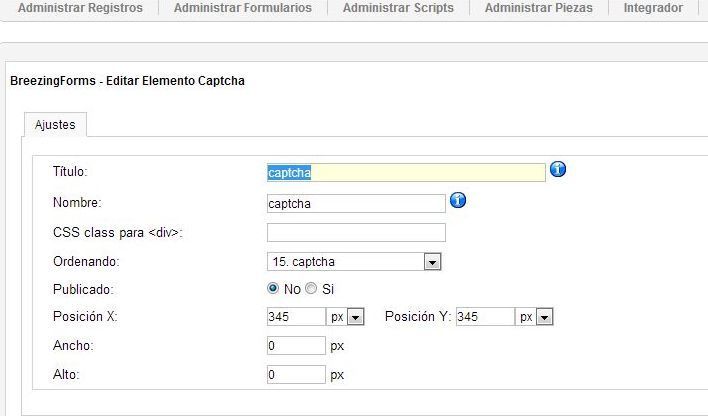Click info icon beside Título field
The width and height of the screenshot is (708, 416).
tap(558, 169)
